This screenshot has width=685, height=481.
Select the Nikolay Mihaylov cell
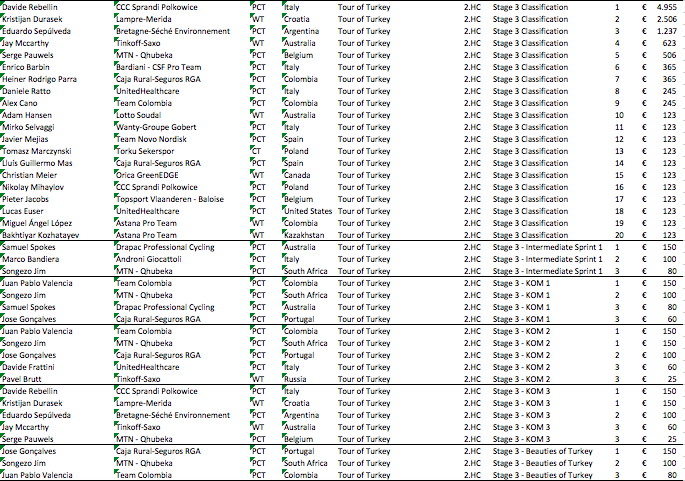tap(33, 187)
